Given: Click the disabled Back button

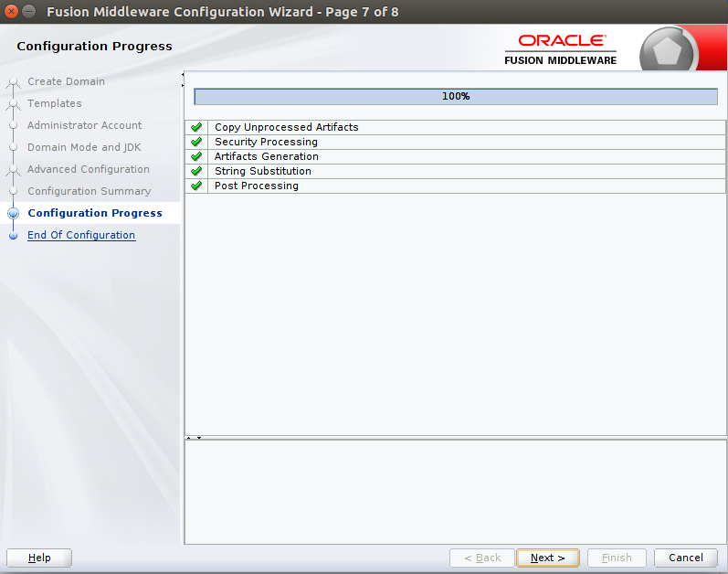Looking at the screenshot, I should click(482, 558).
